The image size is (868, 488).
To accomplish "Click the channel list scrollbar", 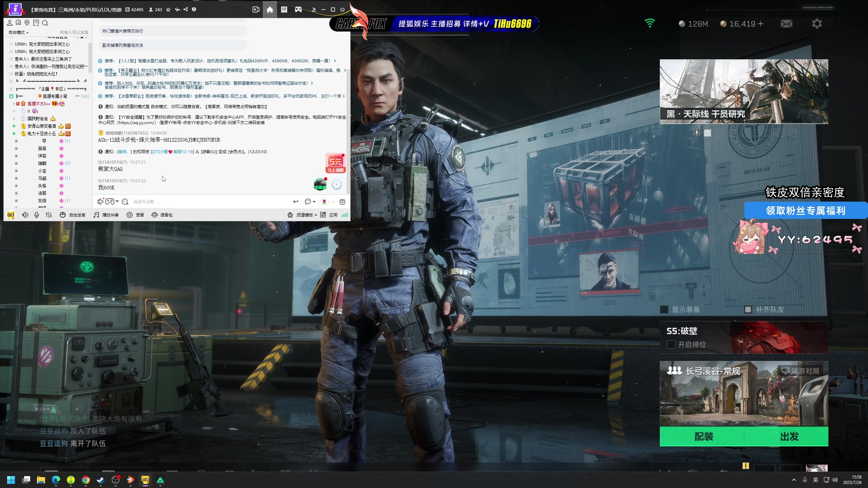I will click(90, 57).
